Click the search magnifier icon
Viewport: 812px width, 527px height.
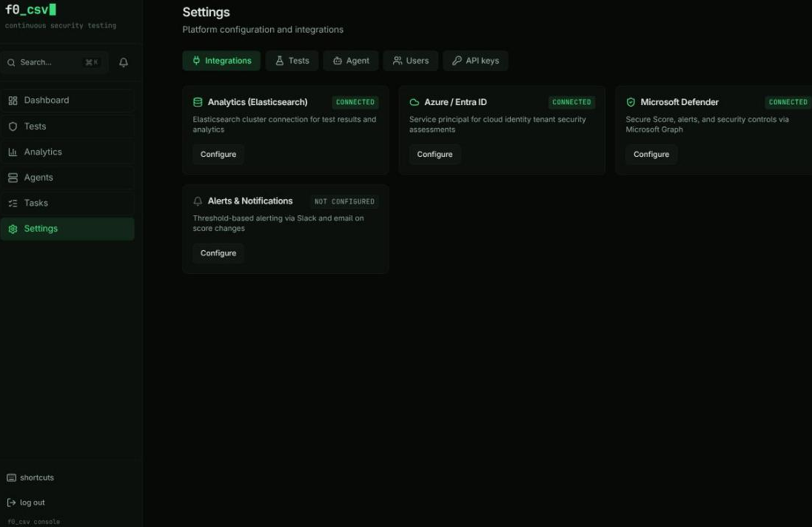pyautogui.click(x=11, y=63)
